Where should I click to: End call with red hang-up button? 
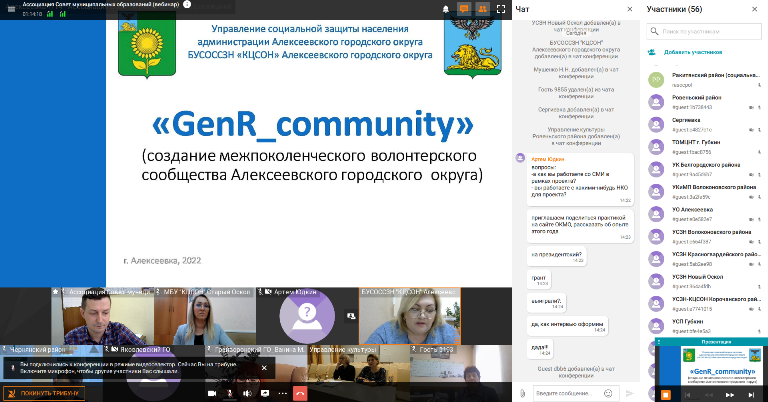point(300,393)
